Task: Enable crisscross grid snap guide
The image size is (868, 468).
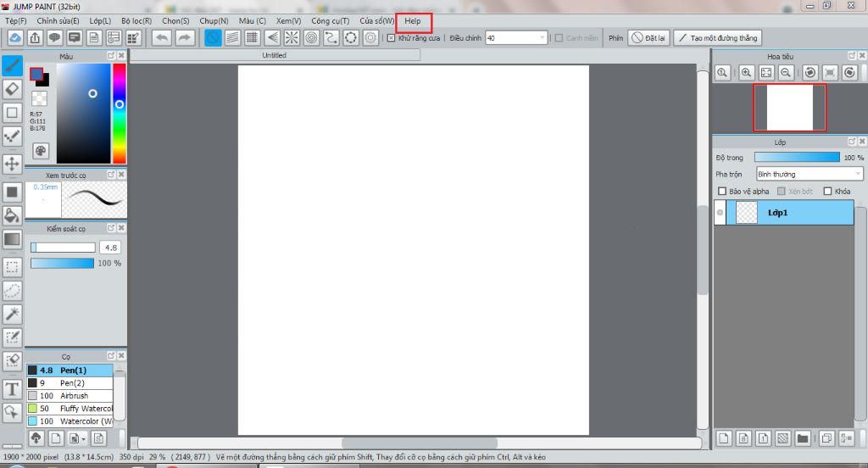Action: [252, 37]
